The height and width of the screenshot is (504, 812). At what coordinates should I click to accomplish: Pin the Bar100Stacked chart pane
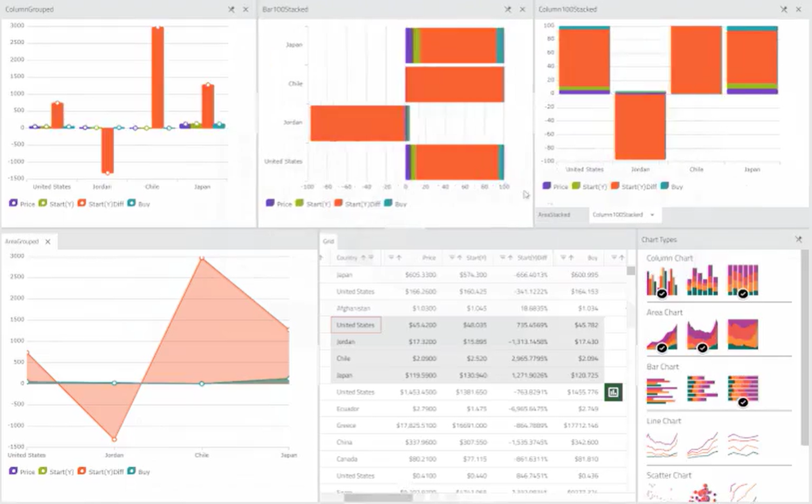point(508,9)
